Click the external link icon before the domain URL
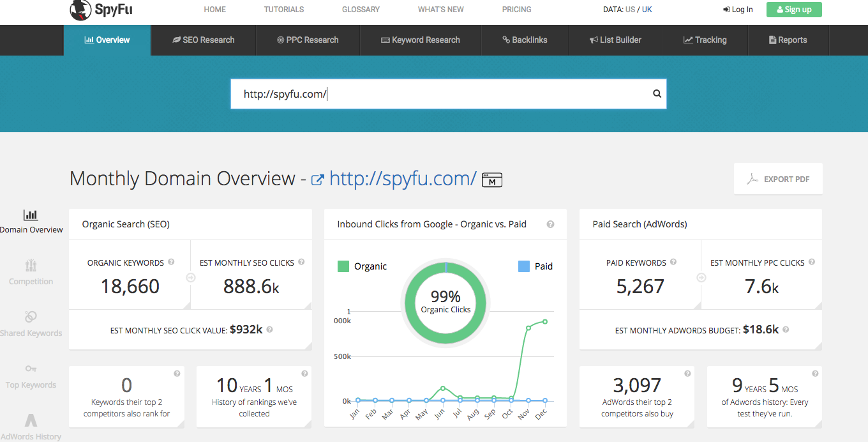This screenshot has height=442, width=868. [x=317, y=180]
